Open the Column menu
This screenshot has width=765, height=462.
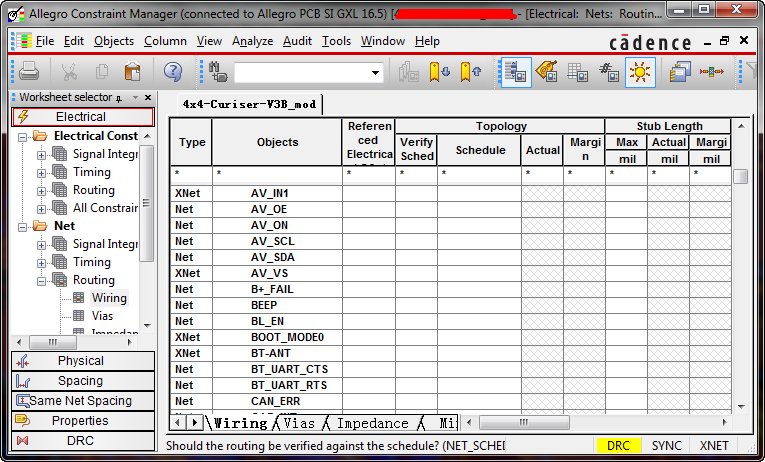(x=165, y=41)
